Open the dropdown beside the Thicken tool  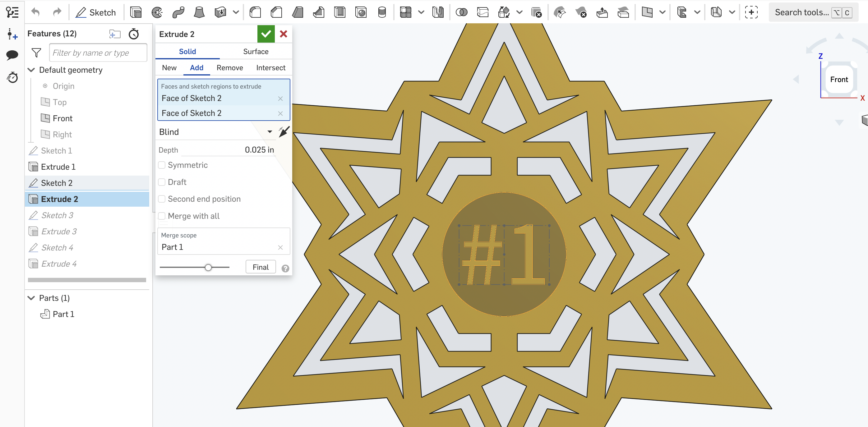(x=236, y=12)
